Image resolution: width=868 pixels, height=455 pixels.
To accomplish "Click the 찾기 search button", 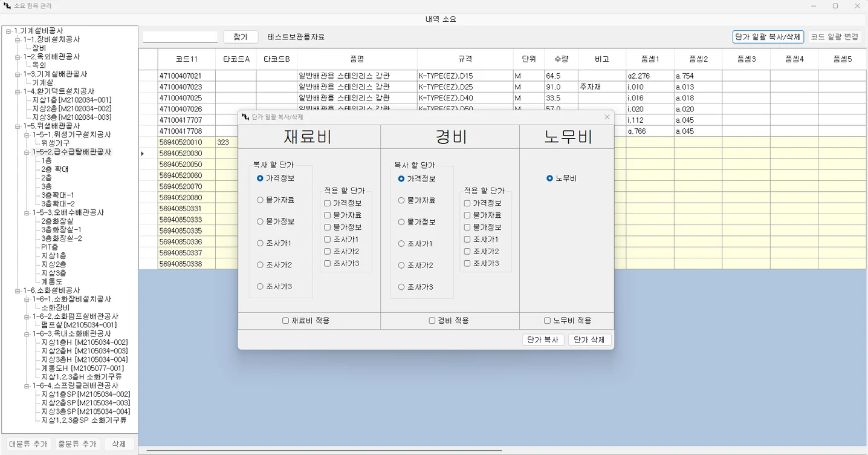I will [241, 37].
